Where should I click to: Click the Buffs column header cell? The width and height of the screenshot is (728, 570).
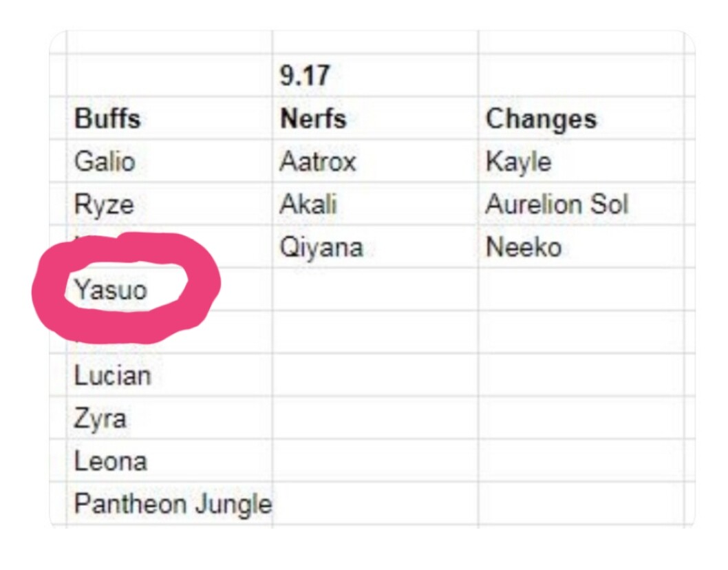point(169,118)
